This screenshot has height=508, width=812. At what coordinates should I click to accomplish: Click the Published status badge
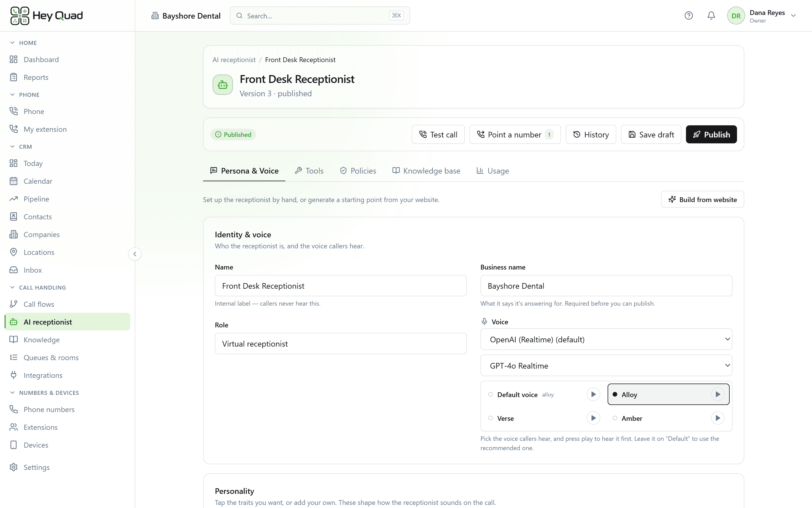233,134
